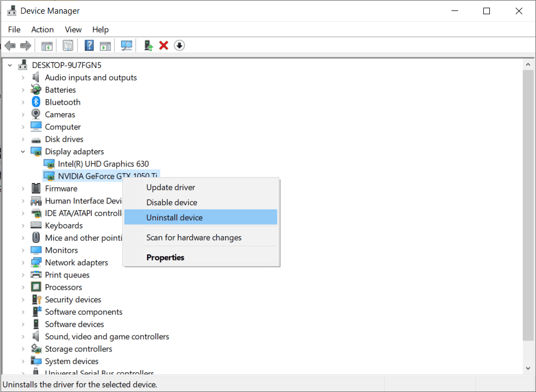
Task: Choose Disable device from context menu
Action: pyautogui.click(x=201, y=202)
